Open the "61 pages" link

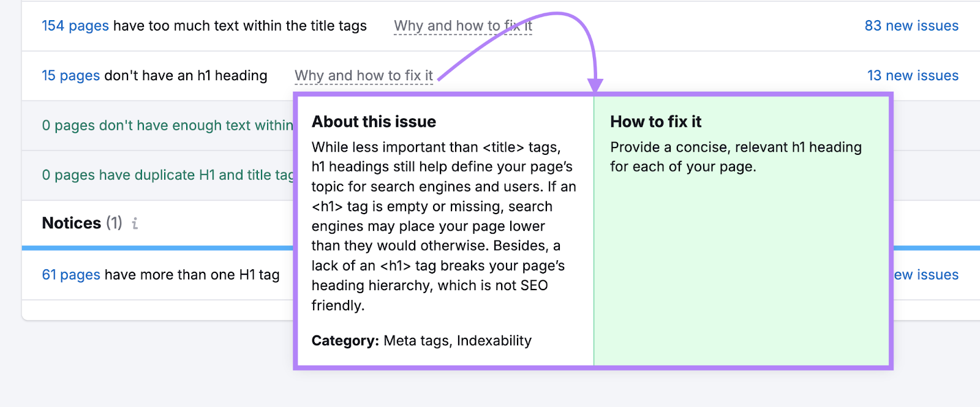[x=70, y=275]
